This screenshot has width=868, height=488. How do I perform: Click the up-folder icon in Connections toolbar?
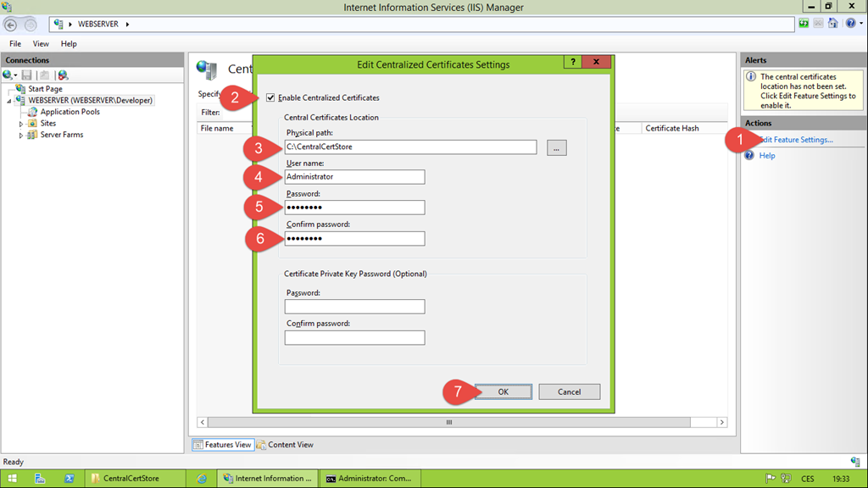click(44, 75)
